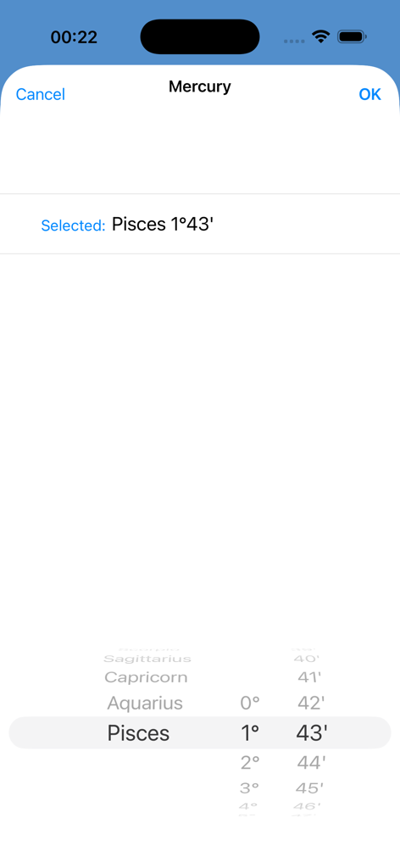Tap the Mercury title
400x868 pixels.
click(x=200, y=87)
